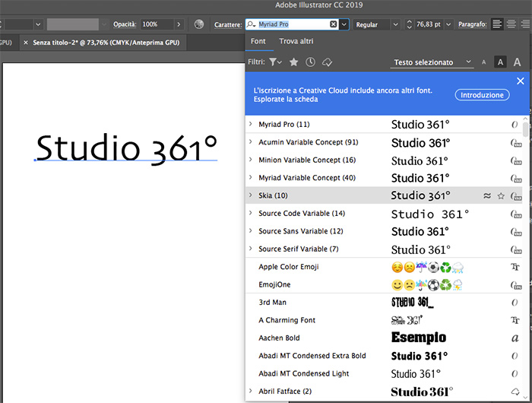Expand the Myriad Pro font family
The height and width of the screenshot is (403, 532).
250,124
